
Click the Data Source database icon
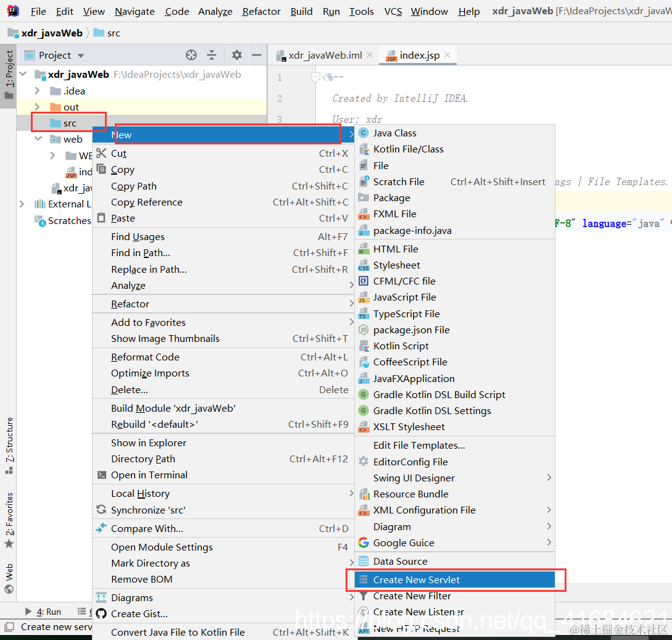tap(363, 562)
